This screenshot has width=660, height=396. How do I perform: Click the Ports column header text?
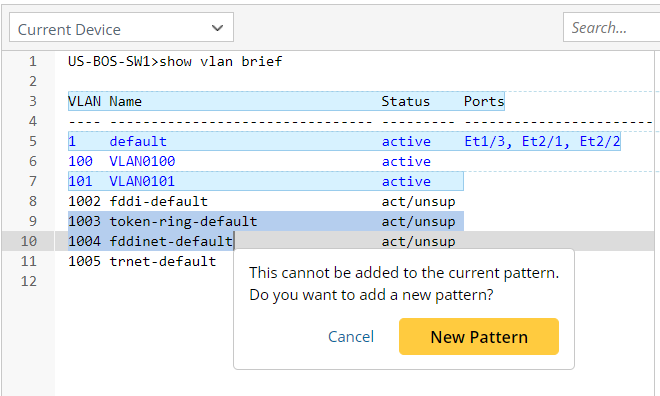pos(484,101)
